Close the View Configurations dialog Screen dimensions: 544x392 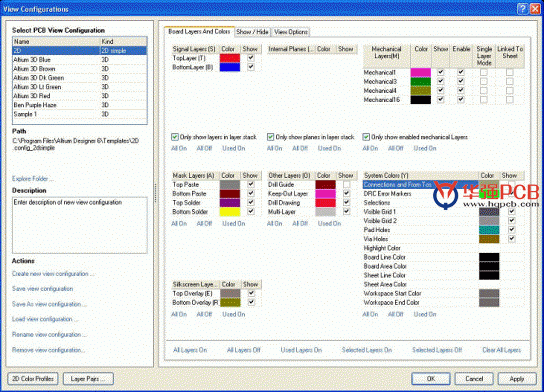tap(535, 9)
